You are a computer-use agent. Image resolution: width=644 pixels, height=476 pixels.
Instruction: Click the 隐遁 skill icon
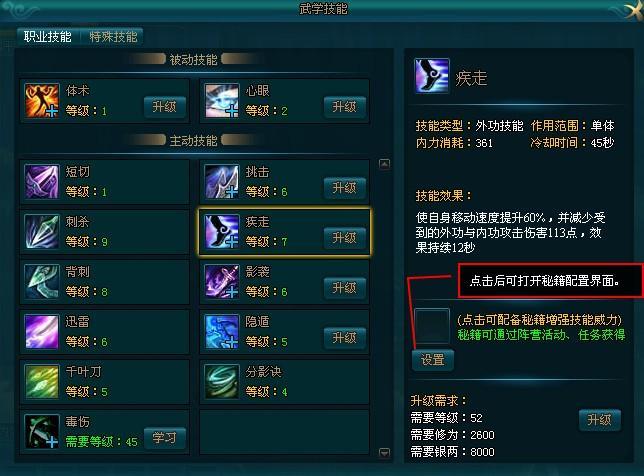coord(222,331)
